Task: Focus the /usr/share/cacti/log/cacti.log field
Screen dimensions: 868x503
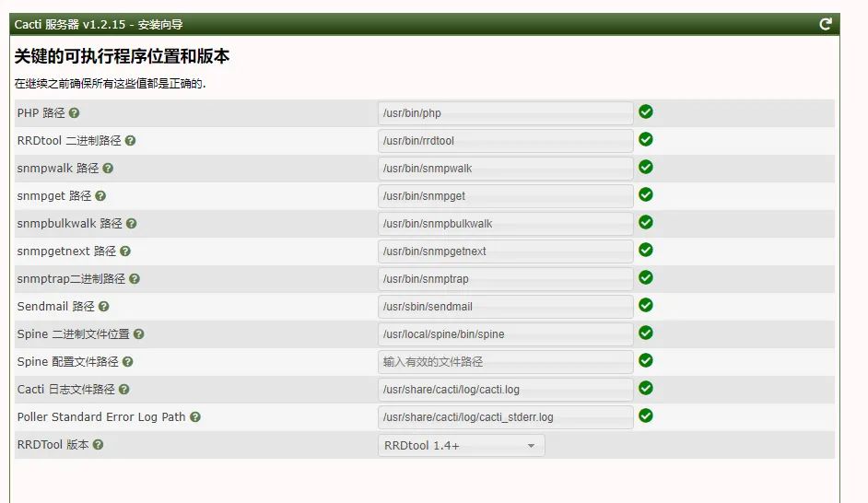Action: [505, 390]
